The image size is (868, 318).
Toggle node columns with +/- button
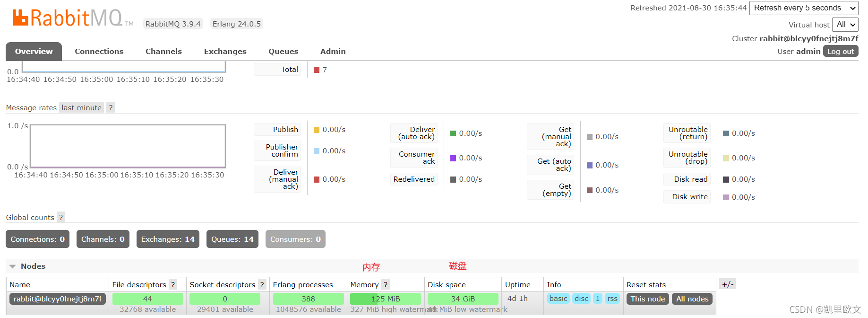pyautogui.click(x=728, y=284)
